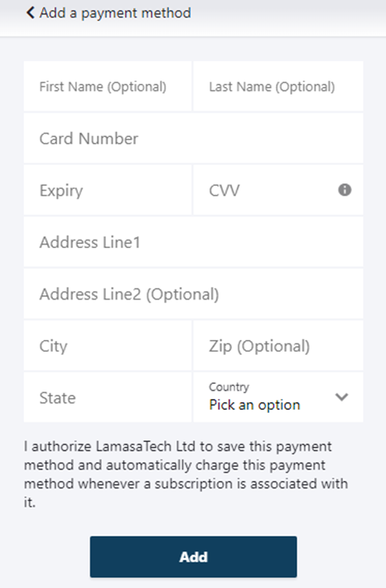Click the Add button
This screenshot has height=588, width=386.
point(193,556)
